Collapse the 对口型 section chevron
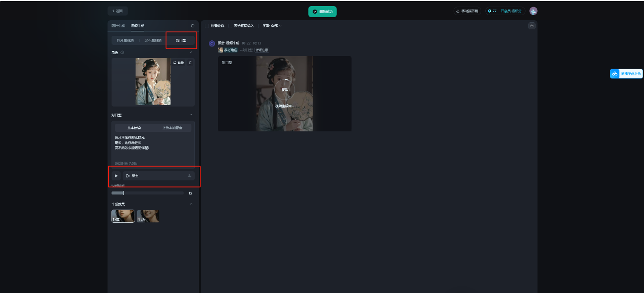The image size is (644, 293). point(191,115)
